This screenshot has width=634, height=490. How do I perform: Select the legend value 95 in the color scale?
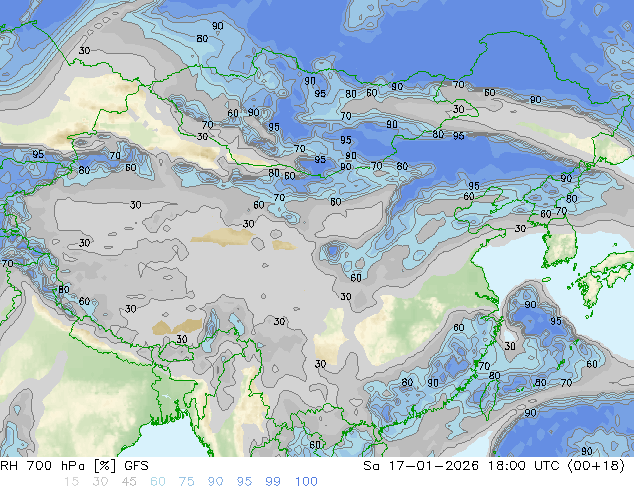pos(244,482)
